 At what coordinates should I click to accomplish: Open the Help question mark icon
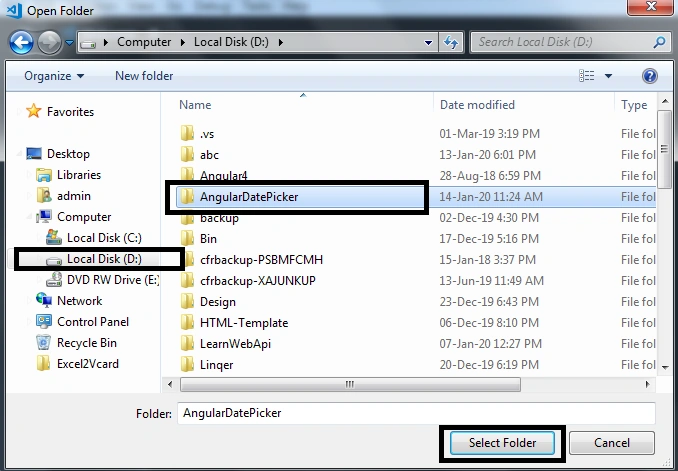649,76
